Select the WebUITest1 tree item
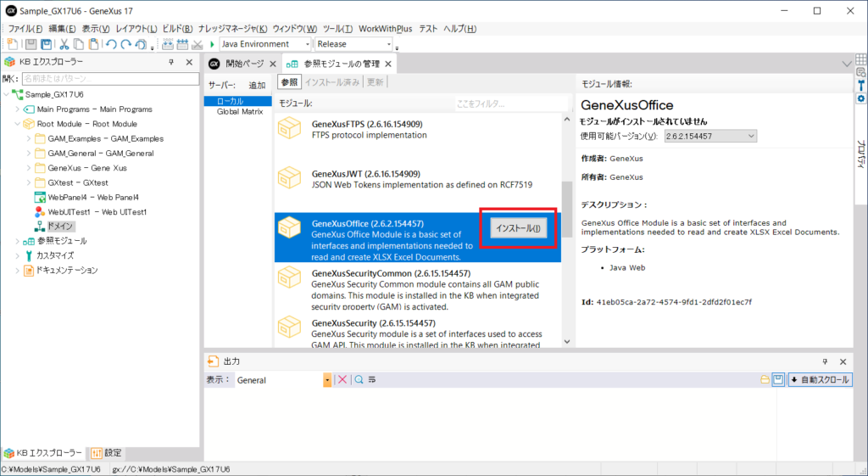This screenshot has height=476, width=868. pyautogui.click(x=90, y=211)
